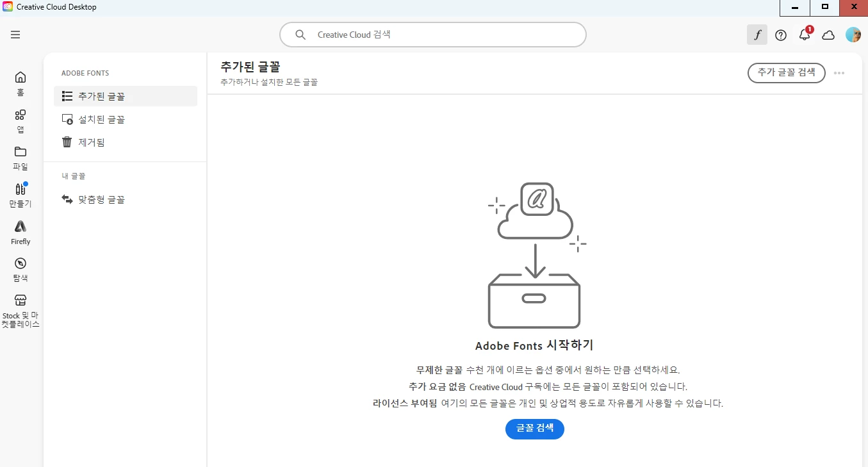
Task: Open 앱 in the sidebar
Action: (20, 121)
